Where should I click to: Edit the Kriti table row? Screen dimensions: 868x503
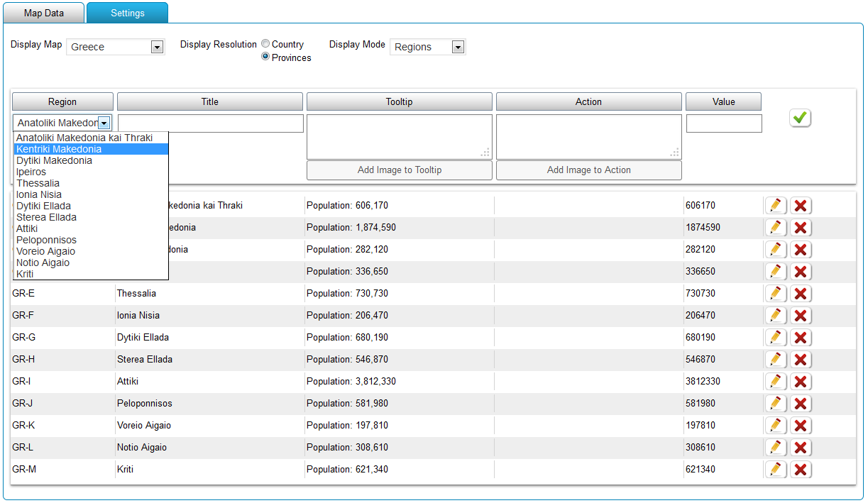pyautogui.click(x=775, y=470)
